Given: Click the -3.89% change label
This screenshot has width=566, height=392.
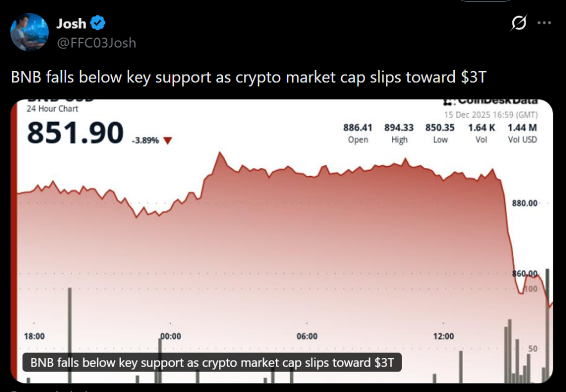Looking at the screenshot, I should [145, 141].
